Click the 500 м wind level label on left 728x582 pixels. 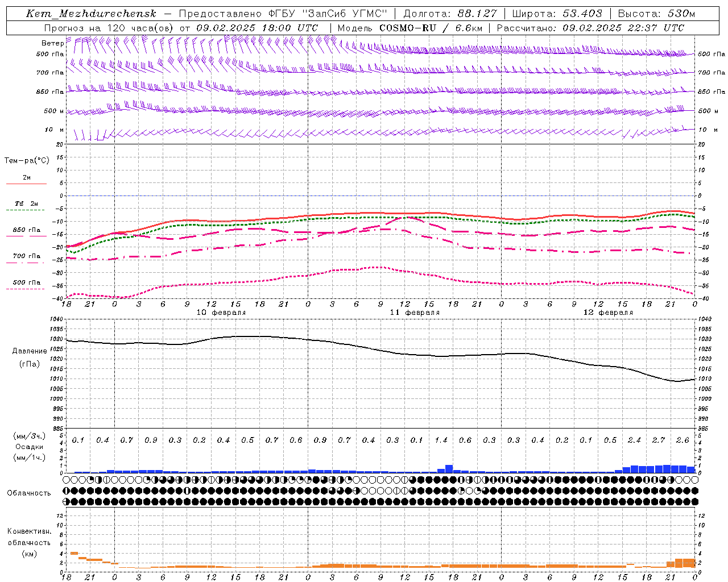[54, 111]
